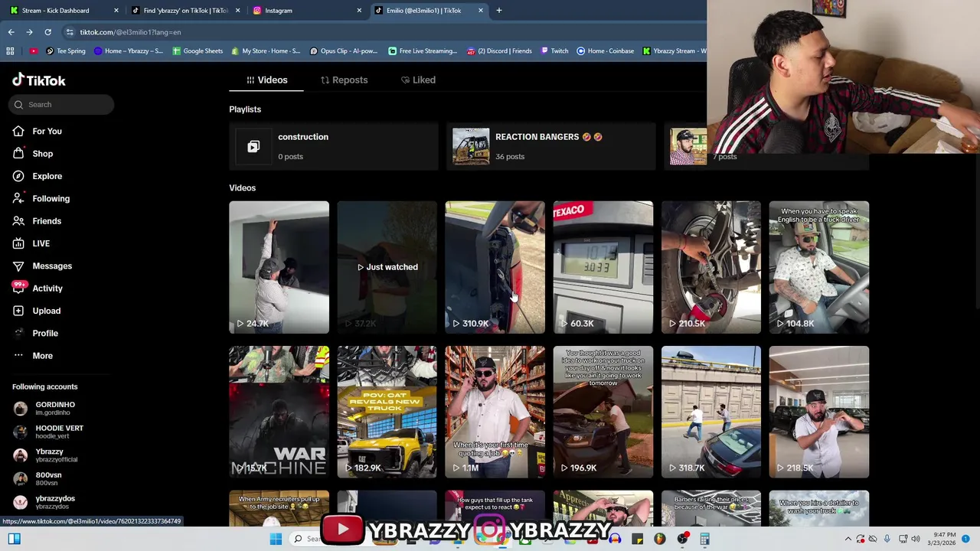Open the browser apps grid shortcut
Viewport: 980px width, 551px height.
(x=10, y=51)
